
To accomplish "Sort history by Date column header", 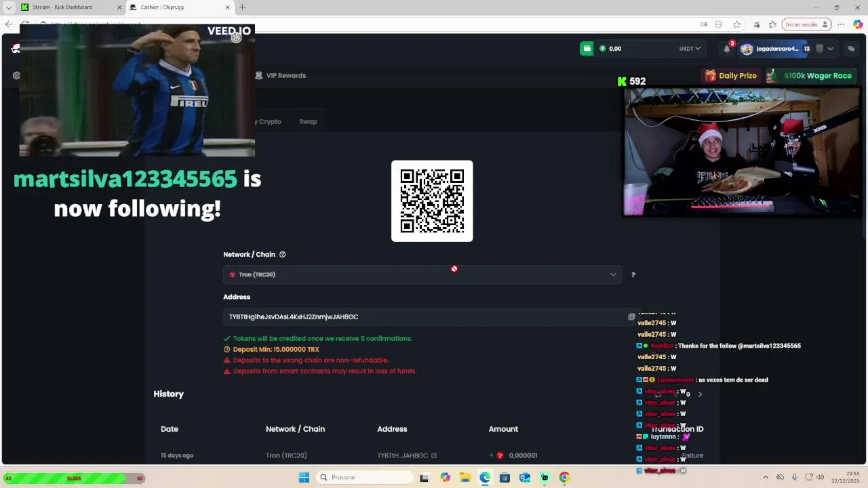I will [x=170, y=429].
